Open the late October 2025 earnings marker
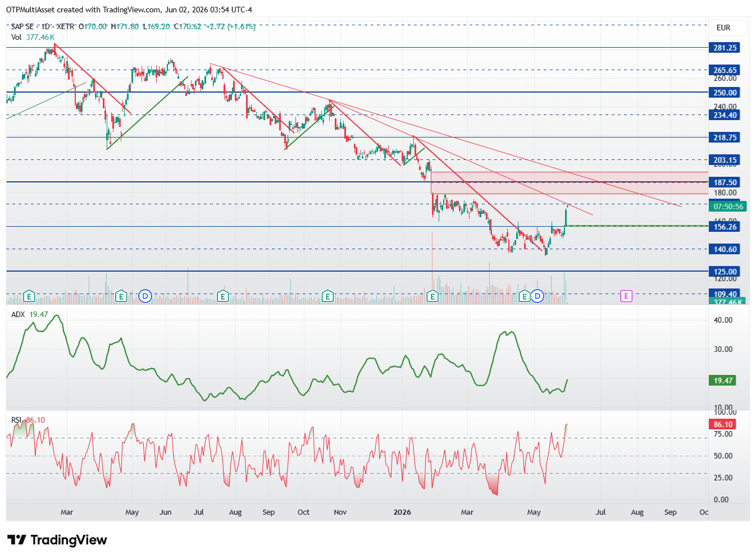Viewport: 756px width, 559px height. 327,296
